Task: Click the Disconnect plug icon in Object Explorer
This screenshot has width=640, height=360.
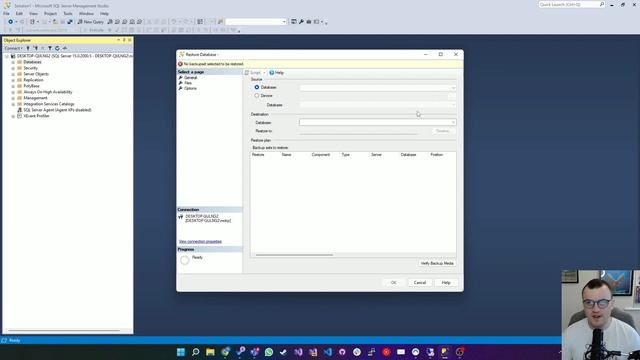Action: [x=36, y=48]
